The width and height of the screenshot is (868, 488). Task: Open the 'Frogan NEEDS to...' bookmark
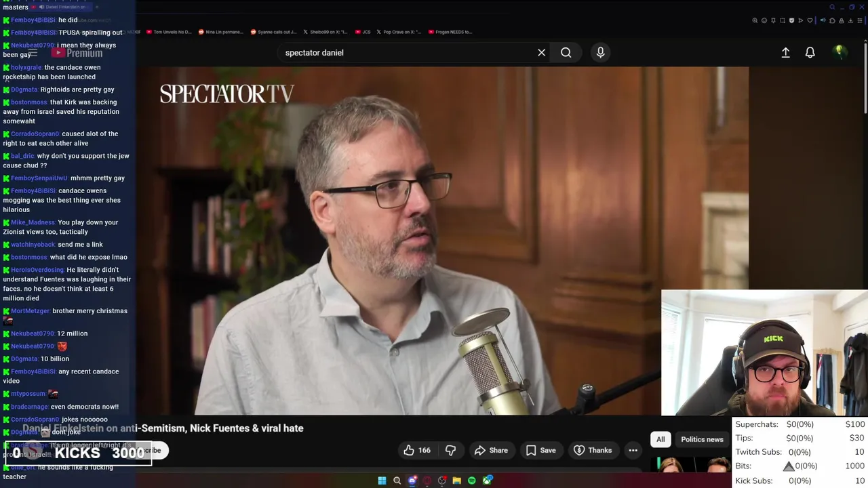450,32
